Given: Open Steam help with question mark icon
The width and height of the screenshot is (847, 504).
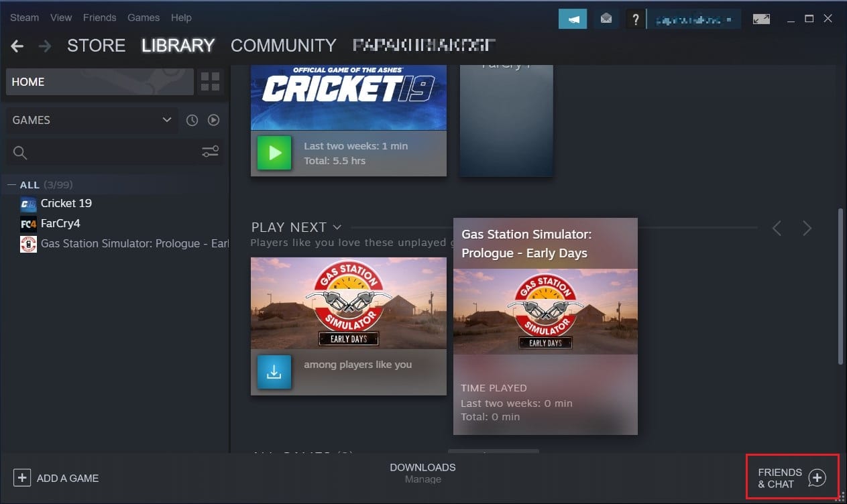Looking at the screenshot, I should click(635, 18).
